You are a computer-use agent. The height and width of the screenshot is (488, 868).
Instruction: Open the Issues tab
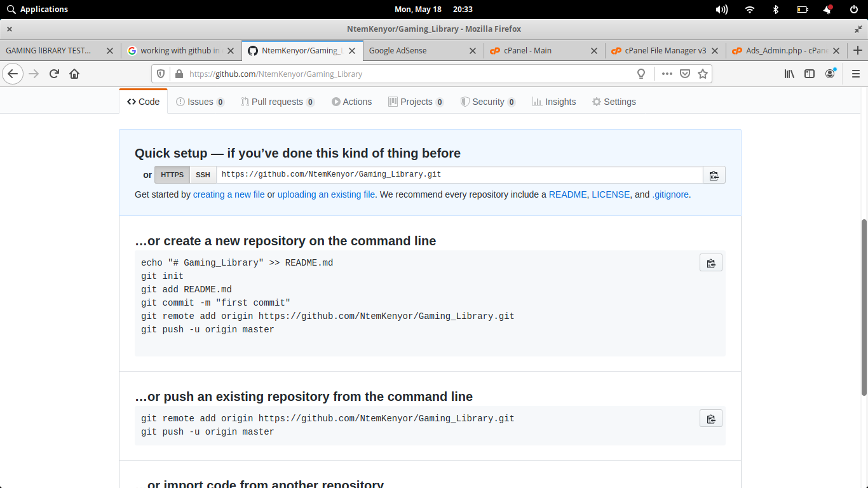coord(200,102)
